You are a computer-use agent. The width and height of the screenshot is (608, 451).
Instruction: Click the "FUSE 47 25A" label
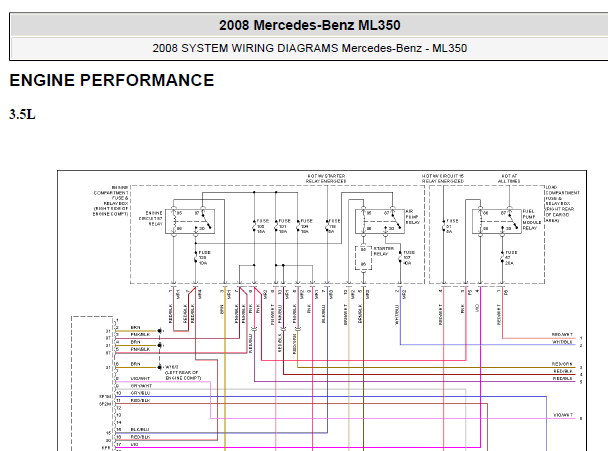511,257
